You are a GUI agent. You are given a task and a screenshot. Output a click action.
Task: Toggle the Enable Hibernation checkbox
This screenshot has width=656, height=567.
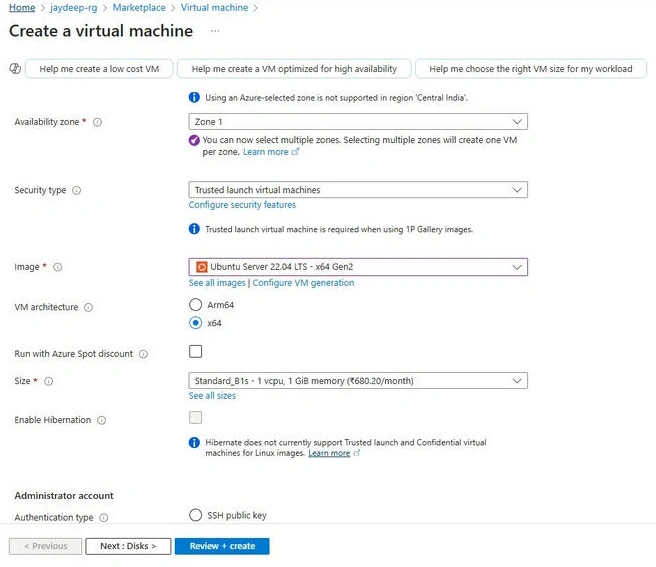click(x=195, y=418)
